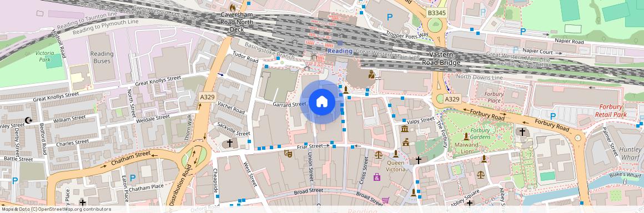Viewport: 644px width, 213px height.
Task: Select the Reading Buses depot label
Action: 102,58
